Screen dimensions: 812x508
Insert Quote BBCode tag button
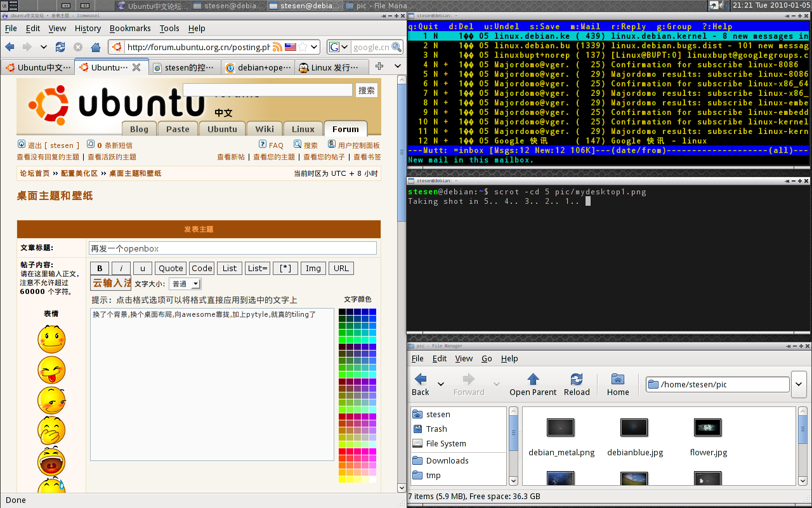click(171, 268)
